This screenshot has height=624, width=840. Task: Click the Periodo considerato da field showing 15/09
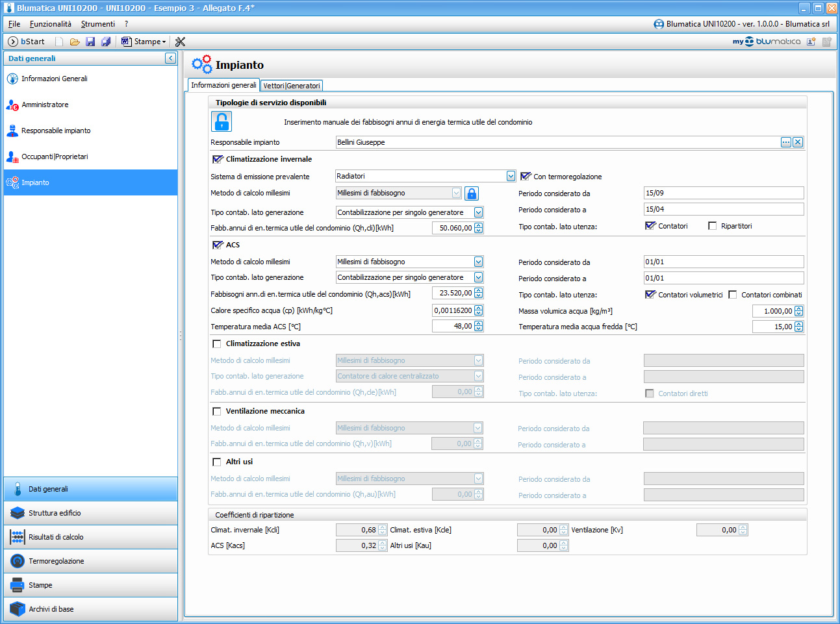coord(724,193)
